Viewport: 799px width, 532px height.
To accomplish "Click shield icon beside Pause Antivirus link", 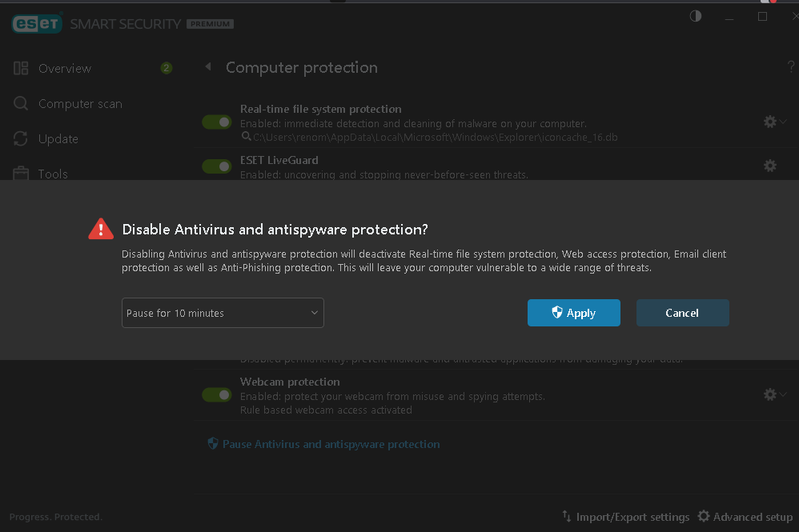I will click(213, 443).
